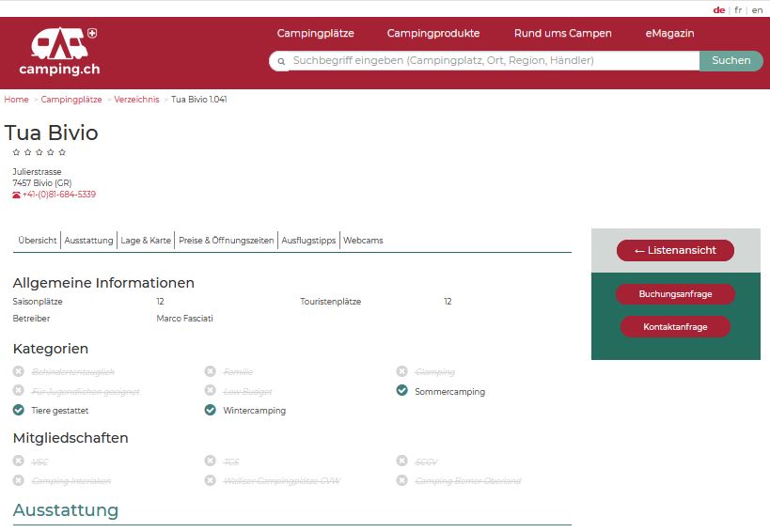
Task: Click the camping.ch camper logo
Action: click(x=59, y=52)
